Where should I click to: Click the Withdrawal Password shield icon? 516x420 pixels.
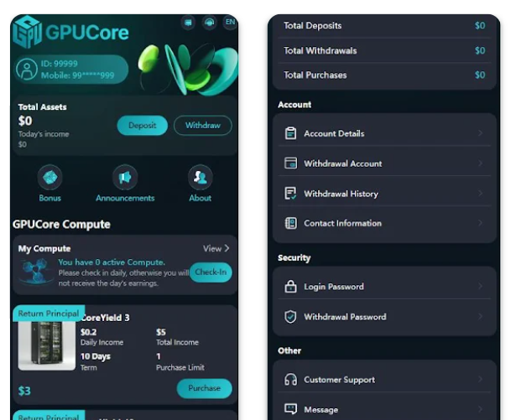(290, 317)
